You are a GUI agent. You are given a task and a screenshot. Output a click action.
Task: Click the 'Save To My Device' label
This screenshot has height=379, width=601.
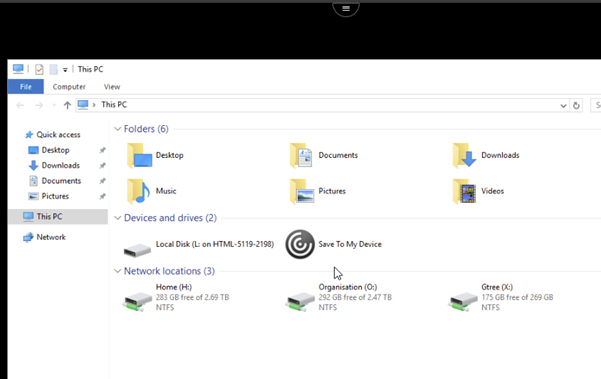tap(350, 244)
